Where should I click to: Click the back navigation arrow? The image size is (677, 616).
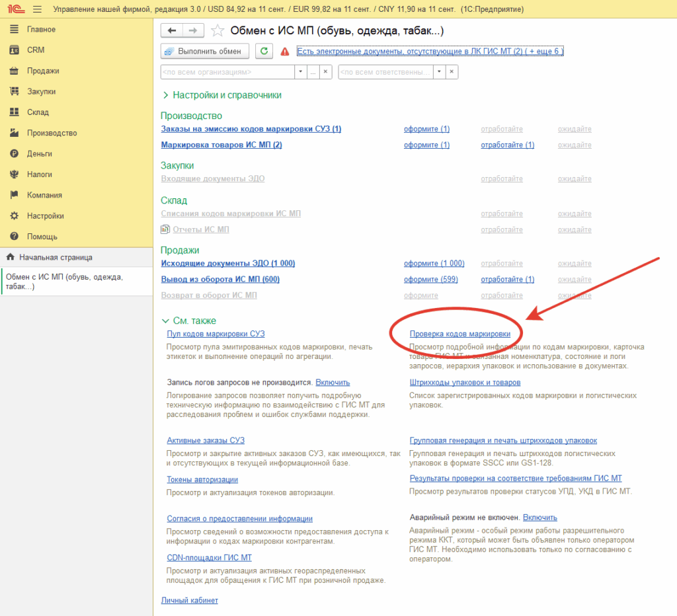(172, 30)
